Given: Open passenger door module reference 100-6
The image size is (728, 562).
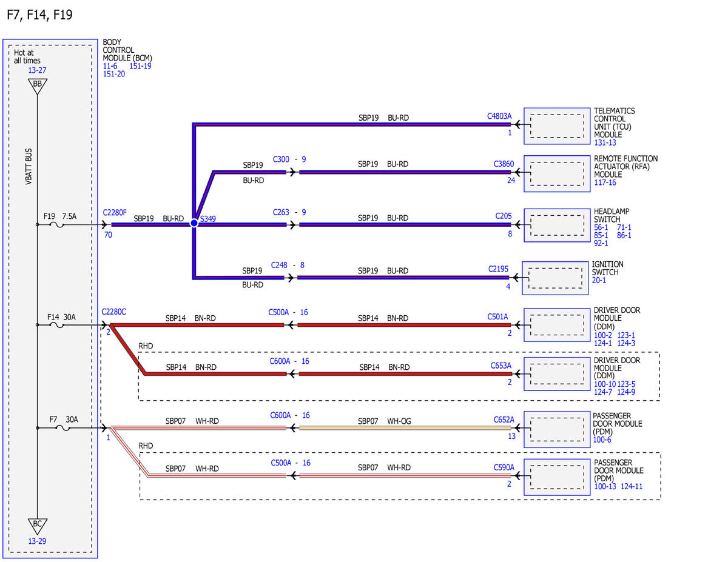Looking at the screenshot, I should click(x=602, y=440).
